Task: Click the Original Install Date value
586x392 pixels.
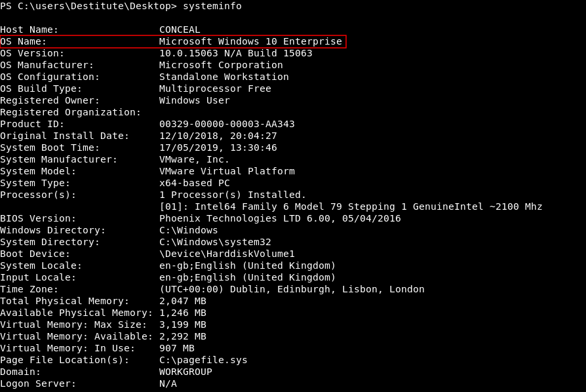Action: click(x=218, y=136)
